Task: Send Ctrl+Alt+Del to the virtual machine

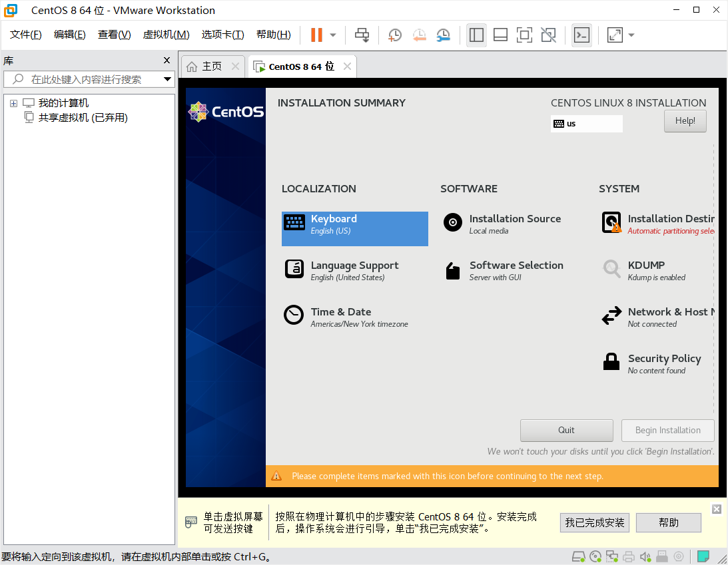Action: [362, 35]
